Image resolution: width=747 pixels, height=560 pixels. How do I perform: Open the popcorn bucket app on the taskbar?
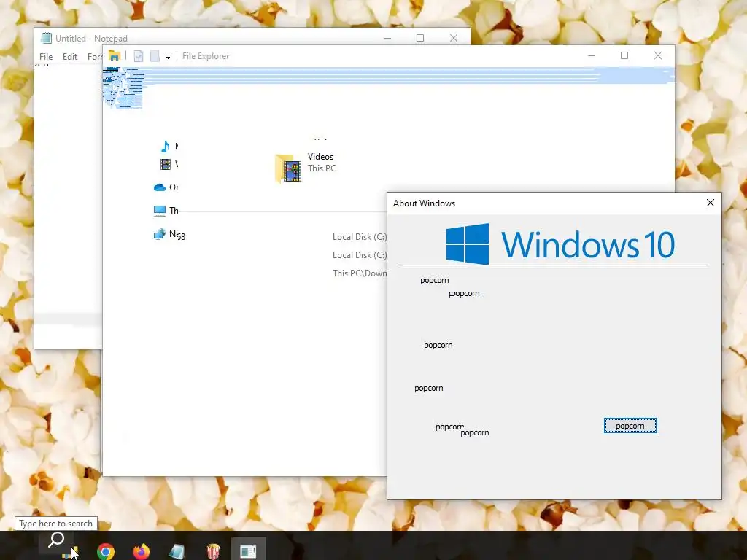click(214, 551)
